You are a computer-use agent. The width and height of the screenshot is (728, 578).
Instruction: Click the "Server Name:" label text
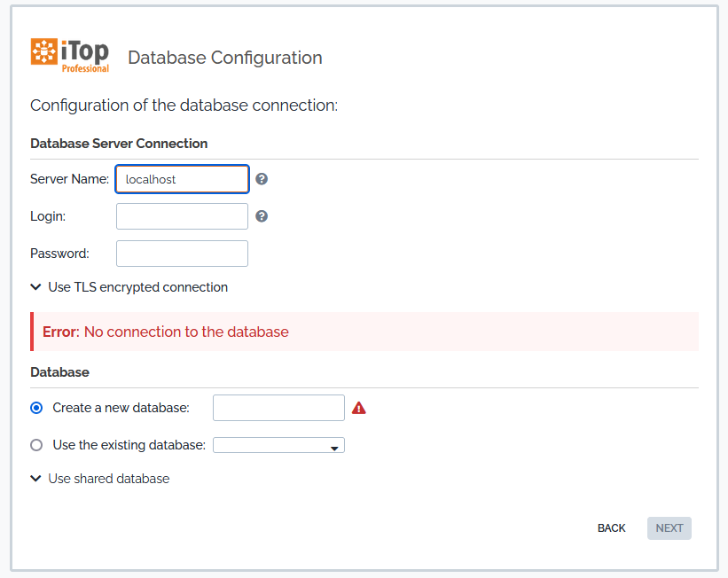click(x=69, y=179)
